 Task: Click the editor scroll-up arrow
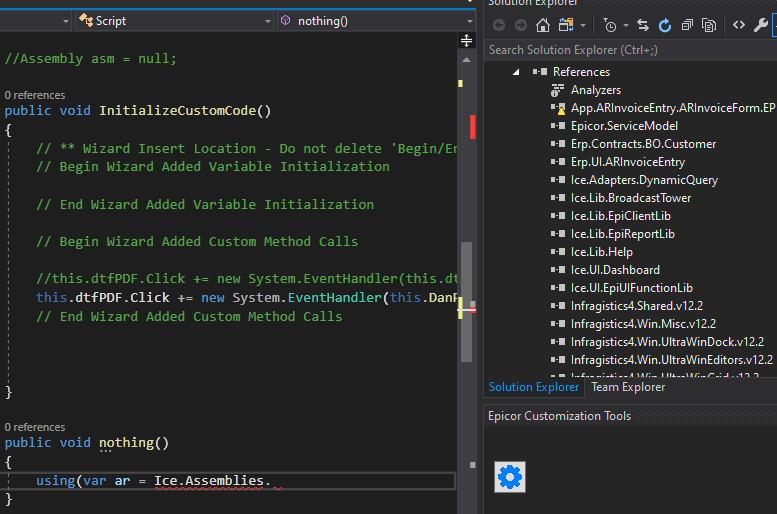point(466,60)
